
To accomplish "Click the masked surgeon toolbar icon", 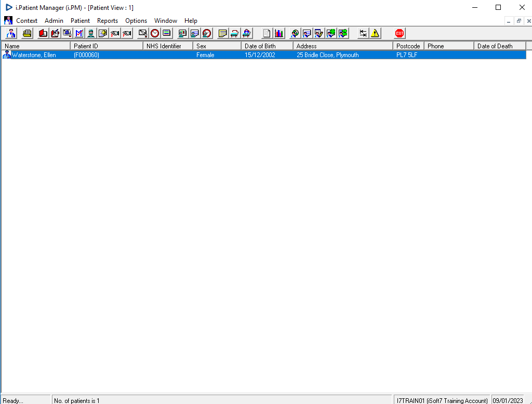I will pyautogui.click(x=91, y=33).
